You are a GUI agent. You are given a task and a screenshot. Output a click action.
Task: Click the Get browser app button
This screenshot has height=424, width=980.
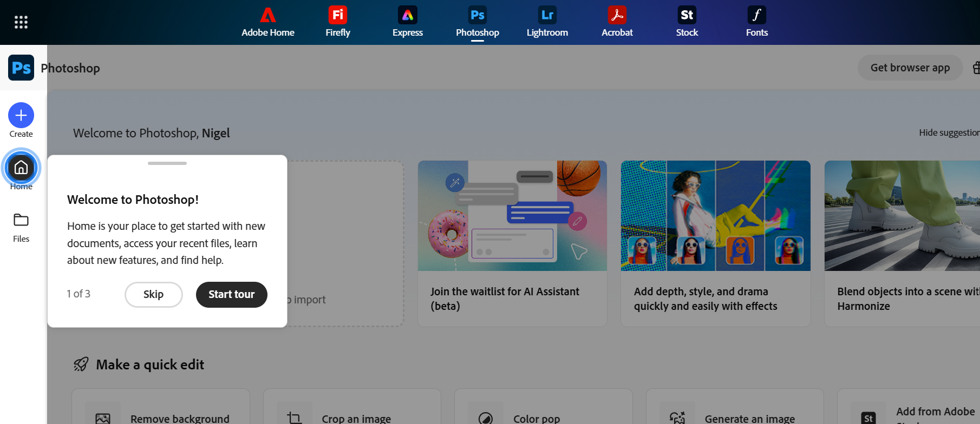(910, 68)
